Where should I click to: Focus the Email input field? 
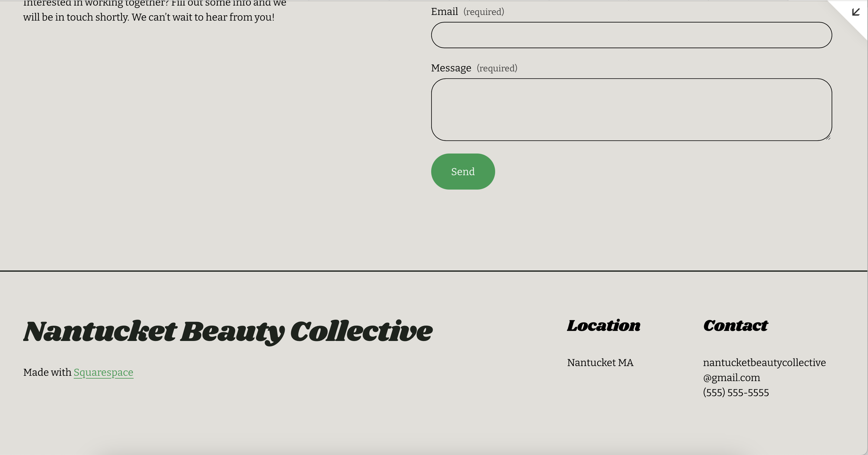pyautogui.click(x=631, y=35)
